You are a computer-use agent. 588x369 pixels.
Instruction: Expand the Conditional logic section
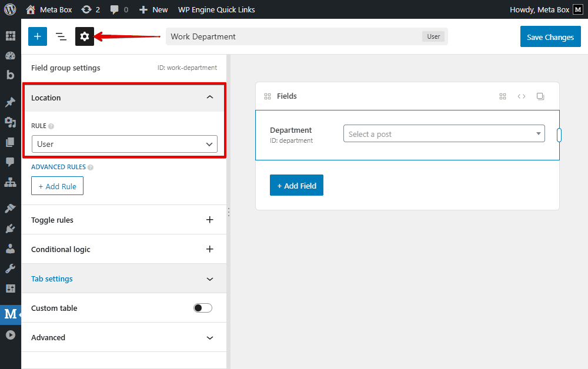click(x=210, y=249)
